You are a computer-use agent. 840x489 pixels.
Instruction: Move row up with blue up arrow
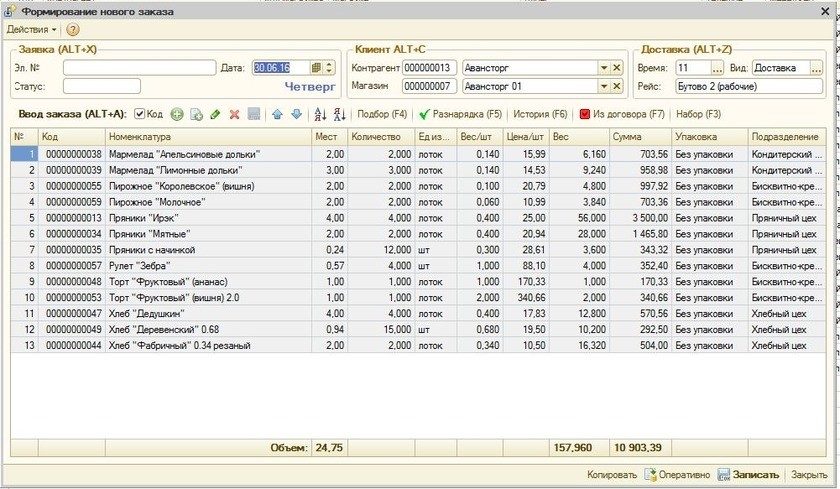(277, 114)
